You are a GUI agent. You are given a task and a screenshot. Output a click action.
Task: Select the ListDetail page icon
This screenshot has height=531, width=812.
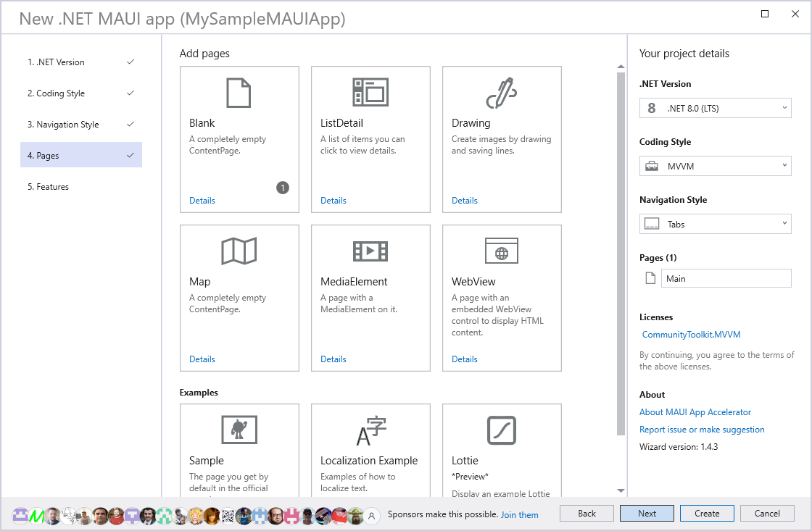coord(370,93)
